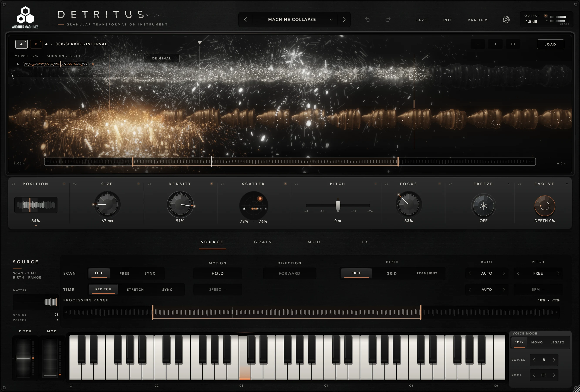Go to the next preset arrow
Viewport: 580px width, 392px height.
point(344,19)
